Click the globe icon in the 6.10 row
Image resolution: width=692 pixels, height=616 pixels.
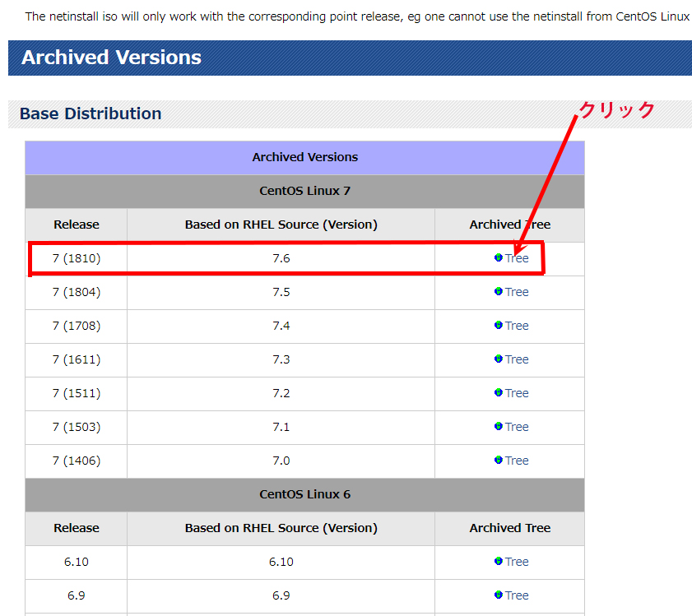click(x=499, y=561)
